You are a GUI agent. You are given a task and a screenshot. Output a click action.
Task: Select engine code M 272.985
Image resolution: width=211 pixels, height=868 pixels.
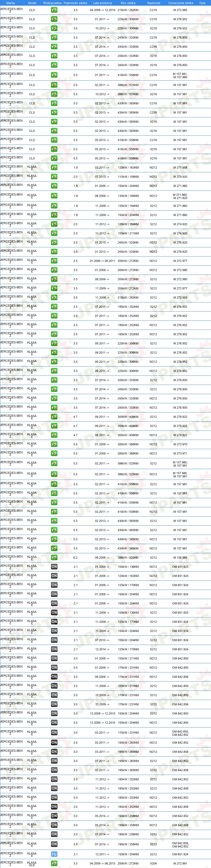(x=180, y=10)
